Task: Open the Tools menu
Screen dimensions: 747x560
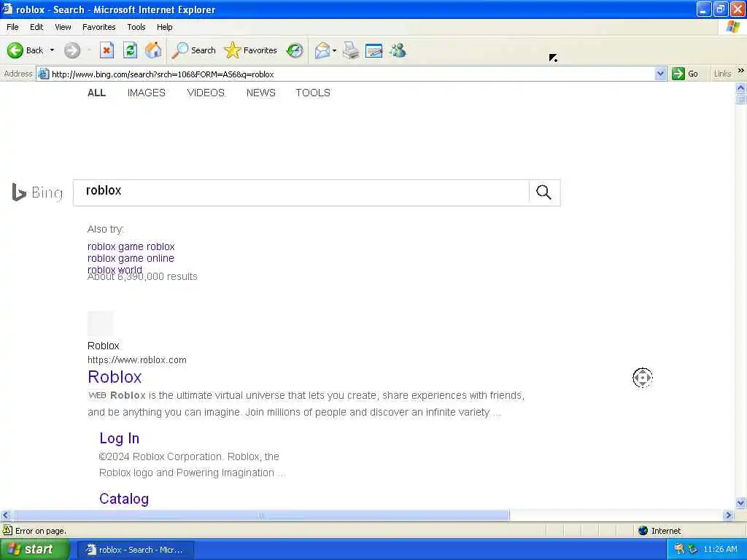Action: 136,27
